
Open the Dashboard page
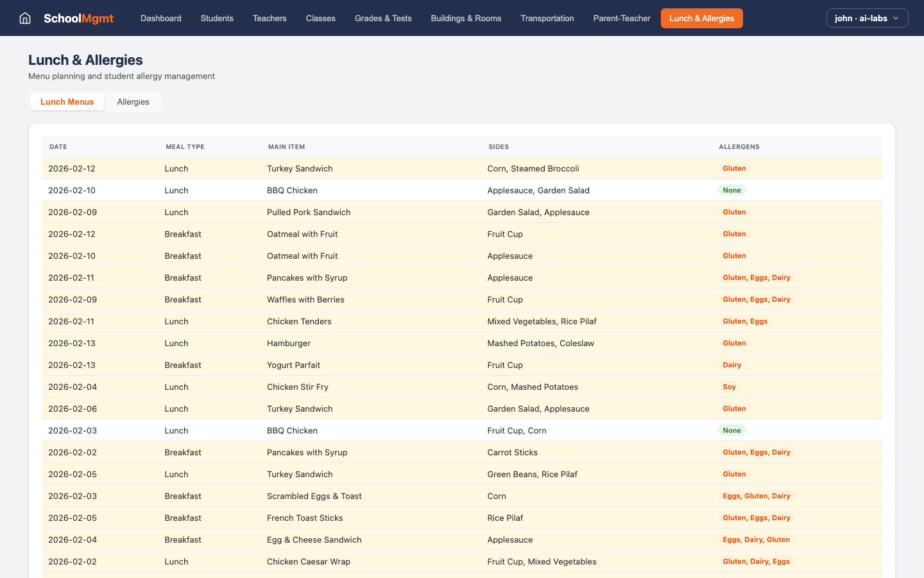(x=160, y=18)
